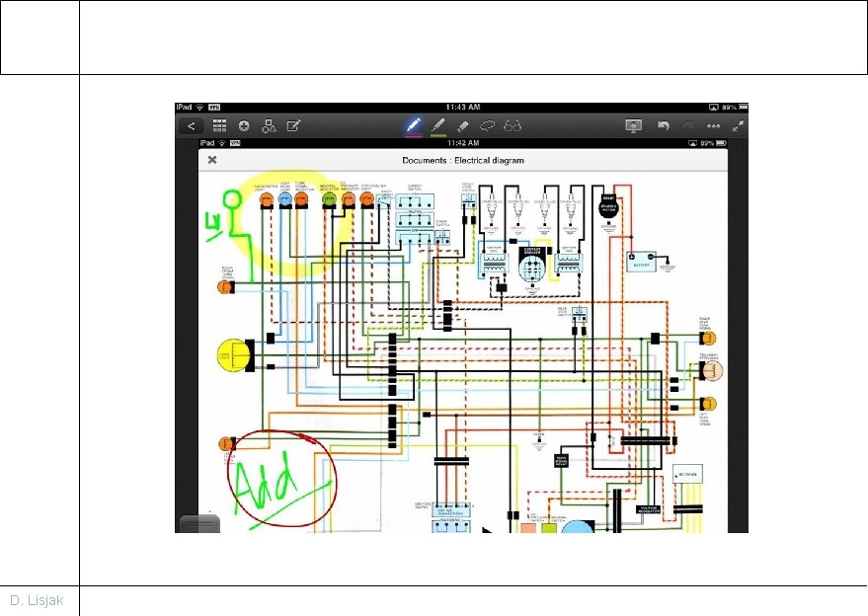This screenshot has height=616, width=868.
Task: Click the add (plus) circle icon
Action: [x=244, y=126]
